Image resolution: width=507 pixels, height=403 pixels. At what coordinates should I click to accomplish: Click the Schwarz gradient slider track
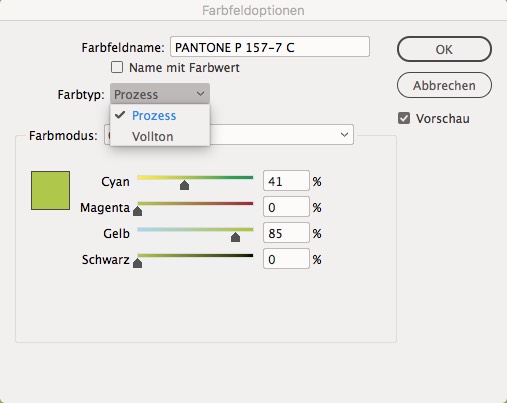tap(195, 256)
